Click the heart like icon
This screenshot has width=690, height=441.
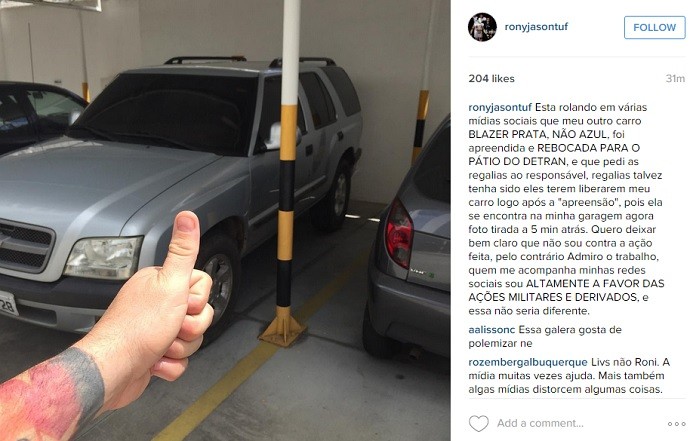(x=478, y=423)
